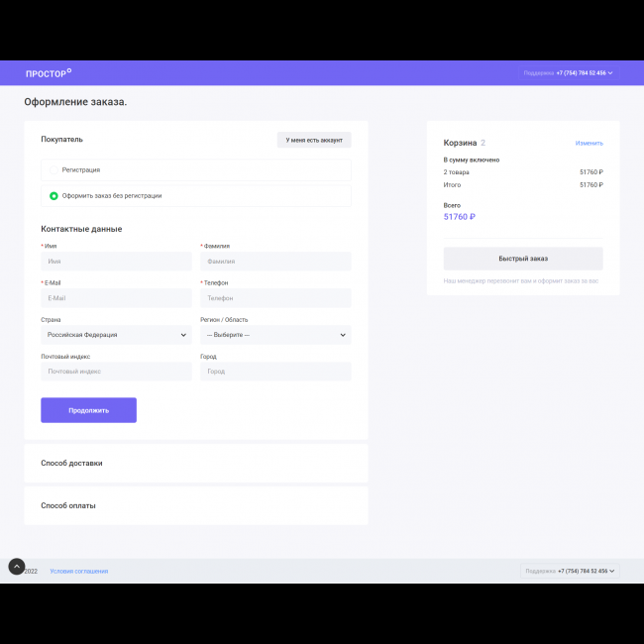Screen dimensions: 644x644
Task: Select Оформить заказ без регистрации option
Action: coord(54,196)
